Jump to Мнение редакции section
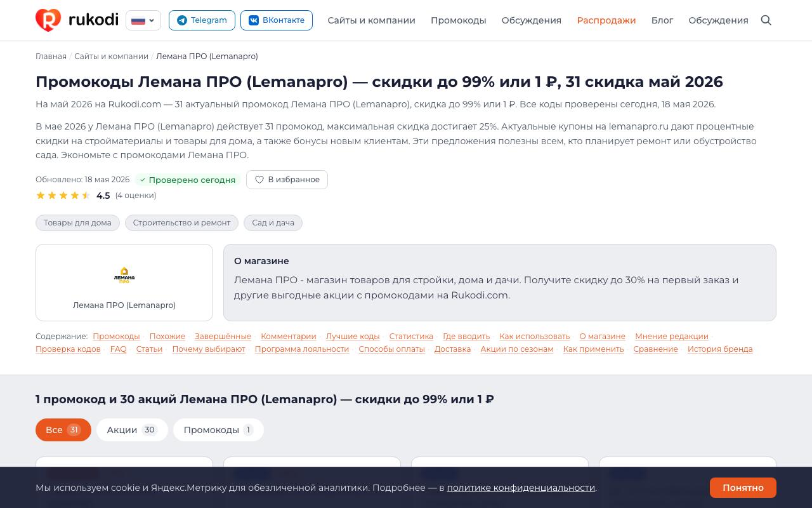 coord(672,337)
